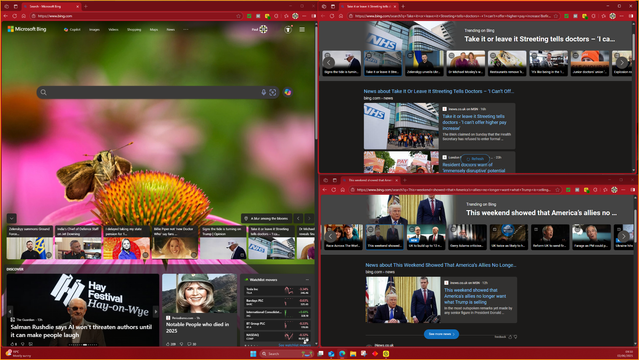Screen dimensions: 639x360
Task: Open the Shopping tab on Bing home
Action: click(x=134, y=29)
